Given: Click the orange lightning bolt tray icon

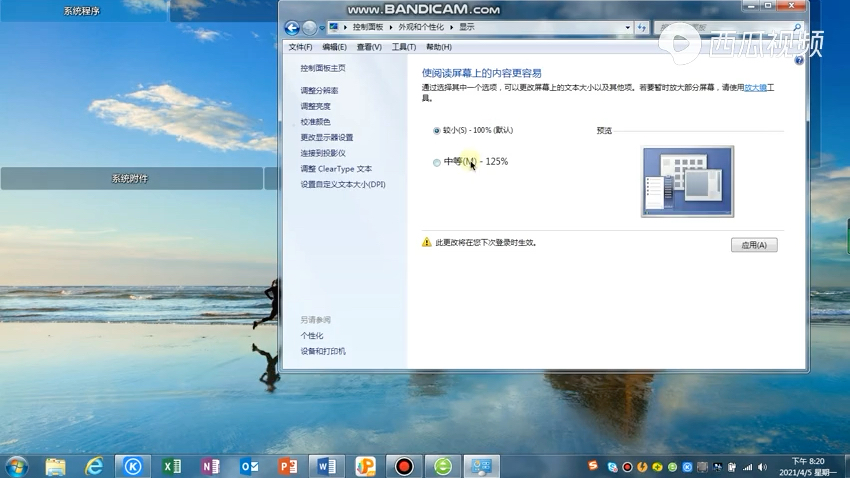Looking at the screenshot, I should click(642, 467).
